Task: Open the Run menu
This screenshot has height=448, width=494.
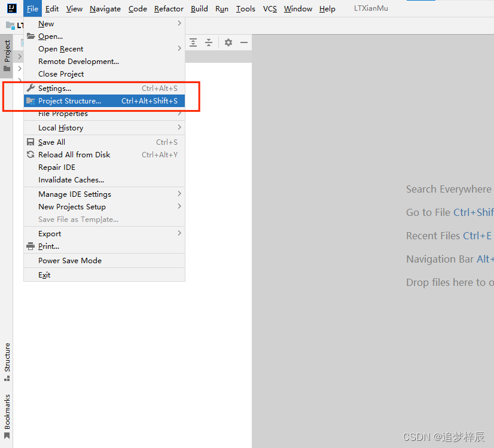Action: 222,9
